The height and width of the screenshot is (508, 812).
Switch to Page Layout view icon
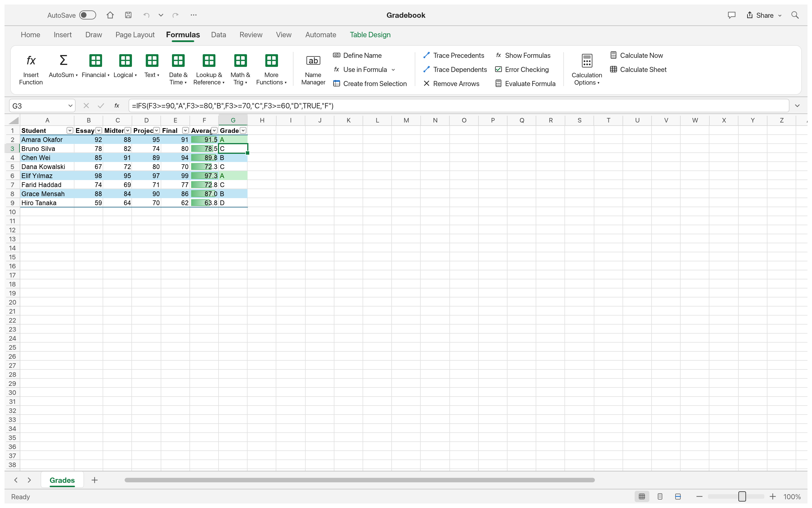coord(660,497)
